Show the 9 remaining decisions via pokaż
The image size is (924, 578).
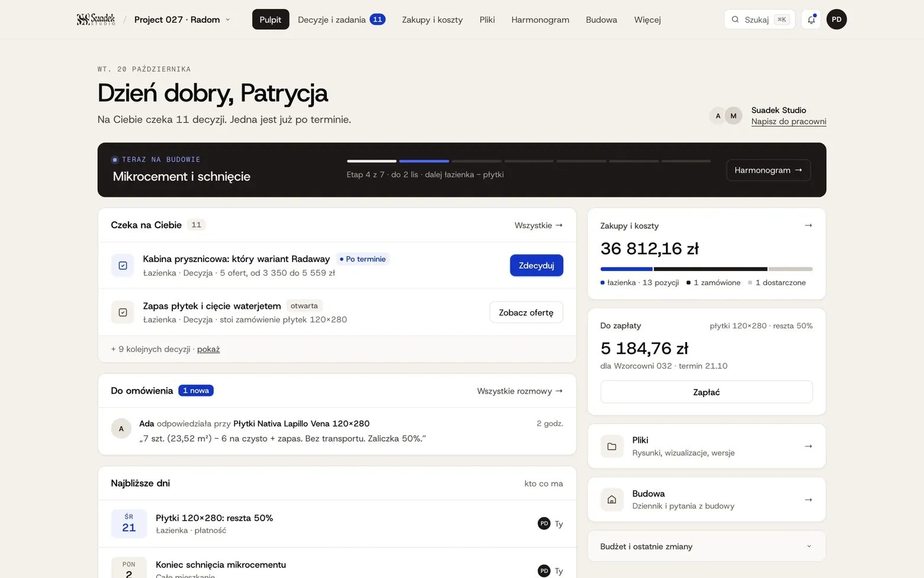[x=208, y=349]
